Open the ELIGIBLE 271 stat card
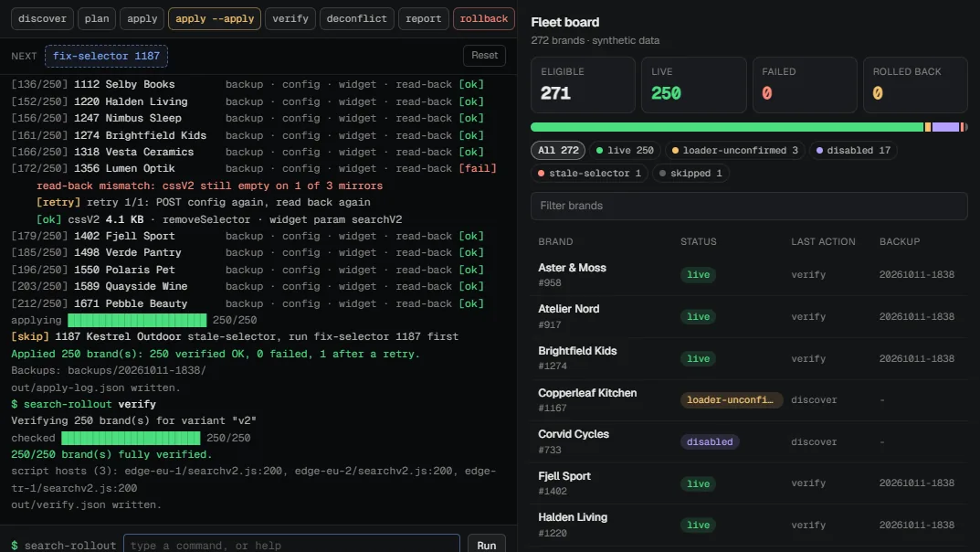 tap(583, 85)
